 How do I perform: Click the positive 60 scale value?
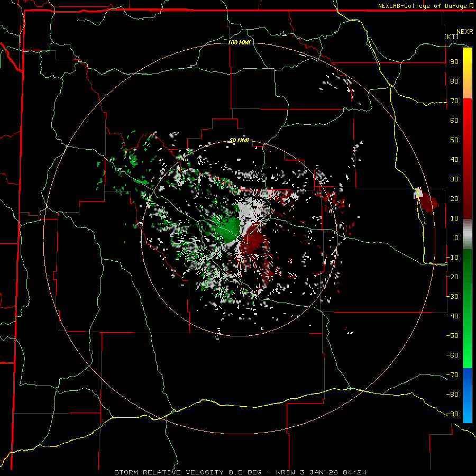(x=454, y=120)
